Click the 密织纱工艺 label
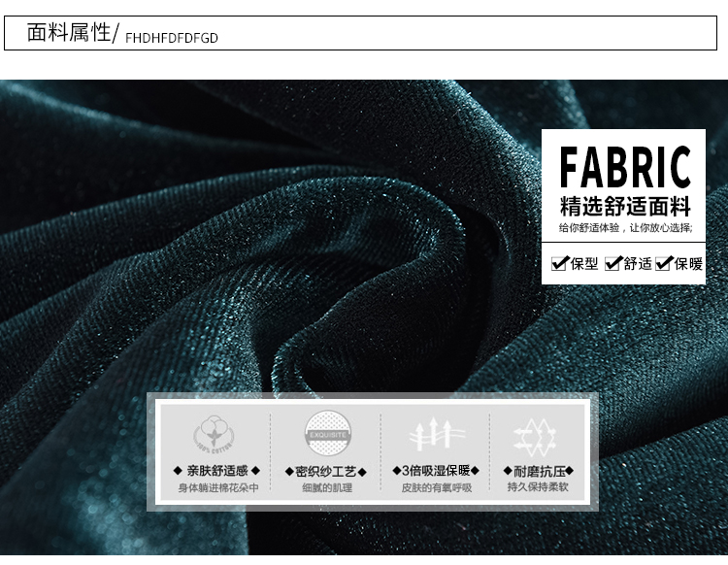 point(326,472)
